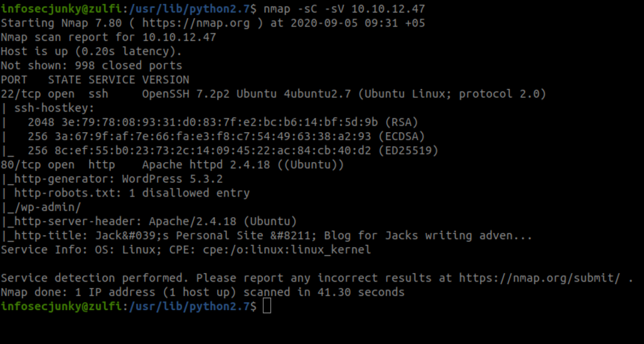
Task: Click the infosecjunky@zulfi bottom prompt
Action: (61, 306)
